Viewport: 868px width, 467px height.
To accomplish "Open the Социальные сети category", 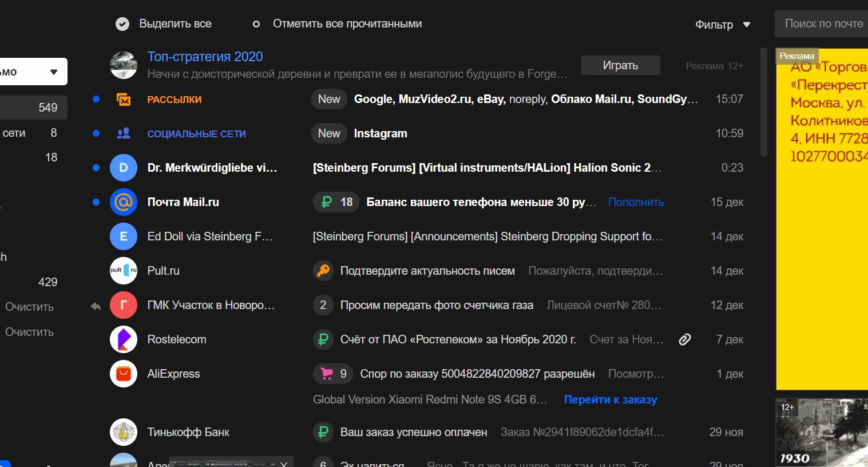I will (196, 134).
